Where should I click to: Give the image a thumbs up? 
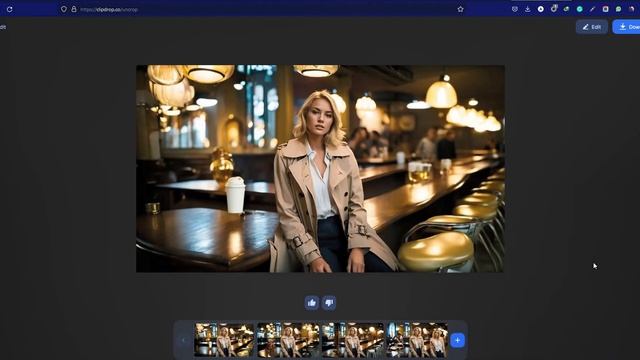click(312, 303)
